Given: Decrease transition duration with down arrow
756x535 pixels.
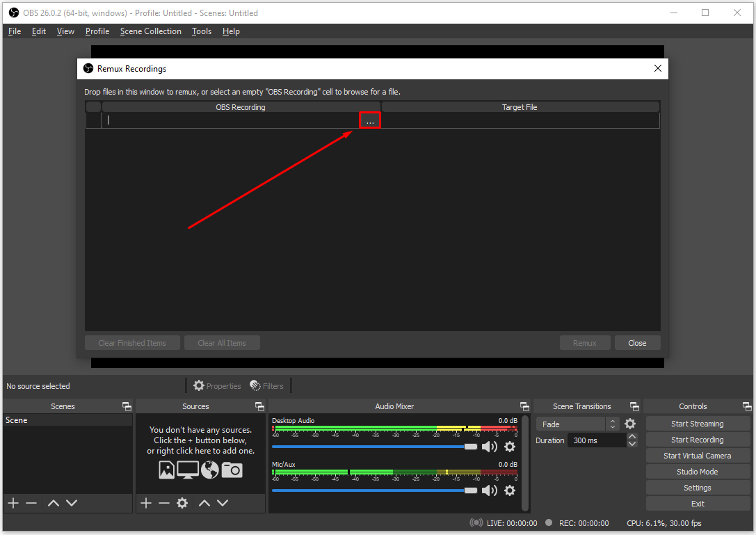Looking at the screenshot, I should click(632, 444).
